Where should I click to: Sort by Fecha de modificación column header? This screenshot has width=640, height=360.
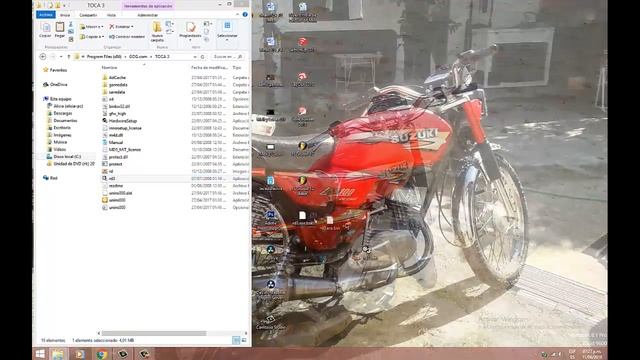click(209, 67)
